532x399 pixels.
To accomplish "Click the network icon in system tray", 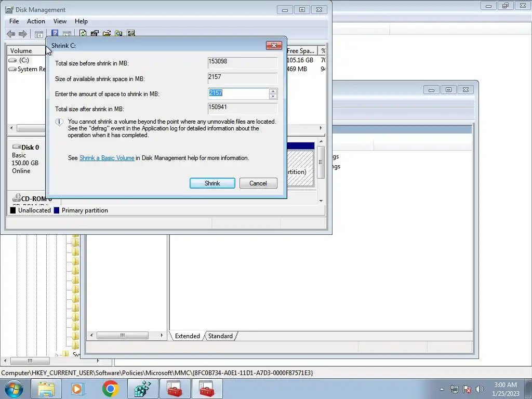I will point(454,389).
